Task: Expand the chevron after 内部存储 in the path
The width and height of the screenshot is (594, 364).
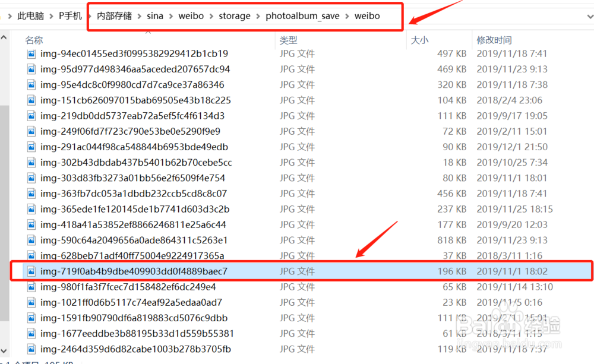Action: tap(140, 16)
